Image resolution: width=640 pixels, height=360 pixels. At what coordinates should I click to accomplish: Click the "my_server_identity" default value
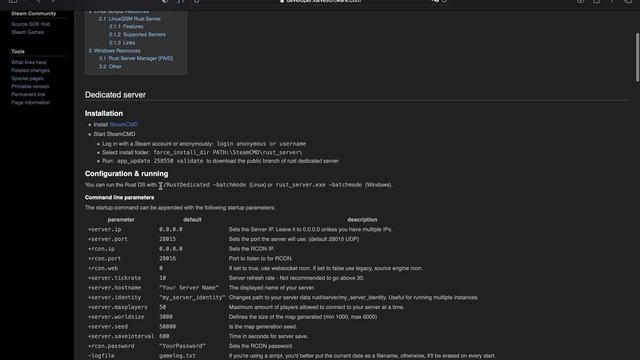(192, 298)
